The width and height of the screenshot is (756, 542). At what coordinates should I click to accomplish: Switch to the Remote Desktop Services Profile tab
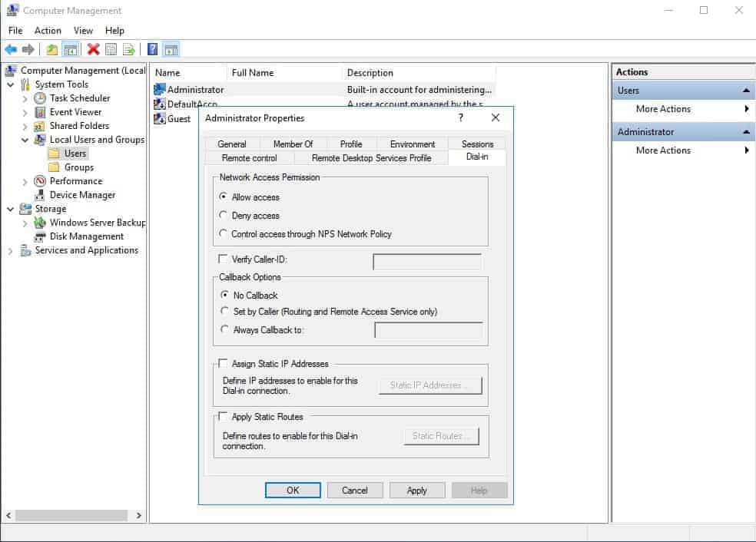point(371,157)
